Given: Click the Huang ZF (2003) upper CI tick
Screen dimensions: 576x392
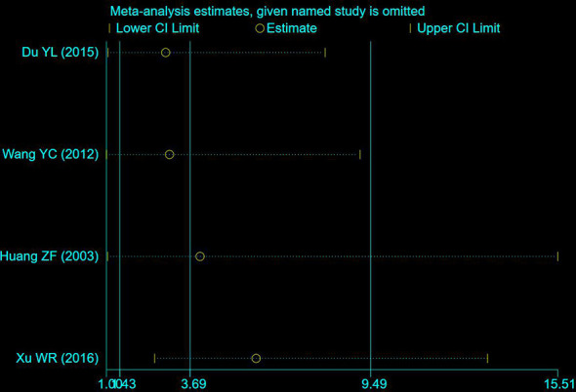Looking at the screenshot, I should point(557,256).
